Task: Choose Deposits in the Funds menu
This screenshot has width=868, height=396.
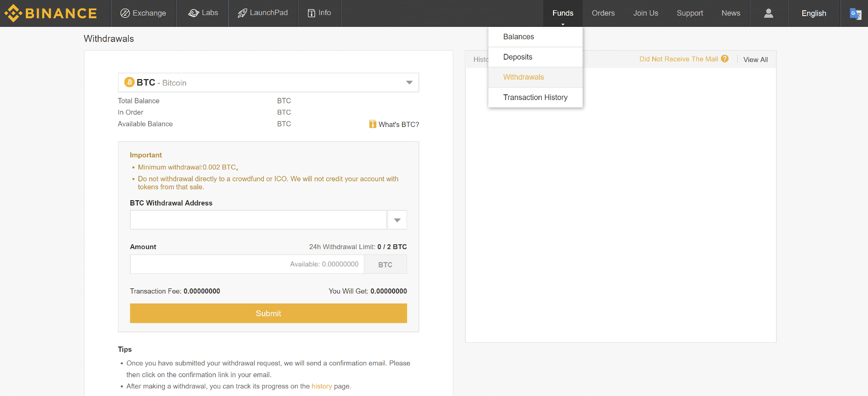Action: click(x=517, y=57)
